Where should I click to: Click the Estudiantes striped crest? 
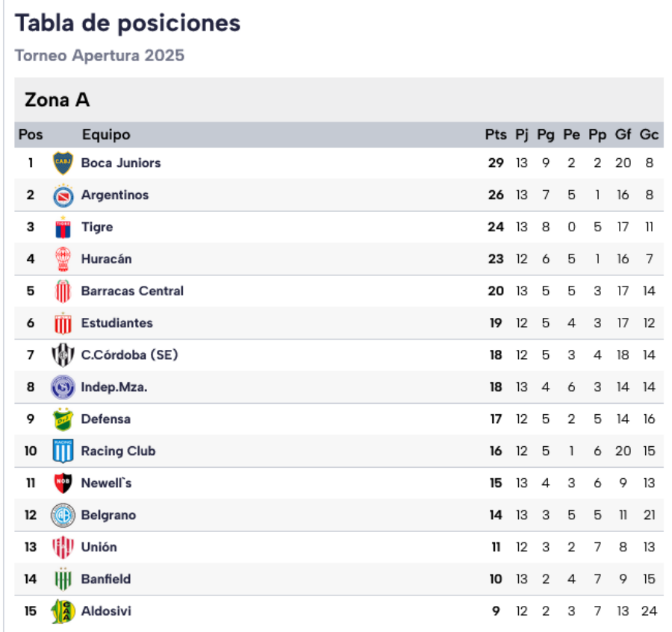[63, 323]
